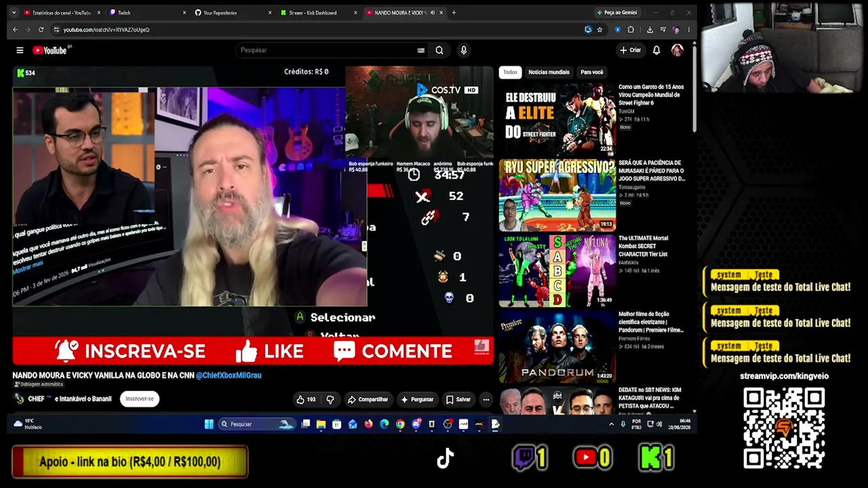The width and height of the screenshot is (868, 488).
Task: Save the video with the Salvar button
Action: click(458, 400)
